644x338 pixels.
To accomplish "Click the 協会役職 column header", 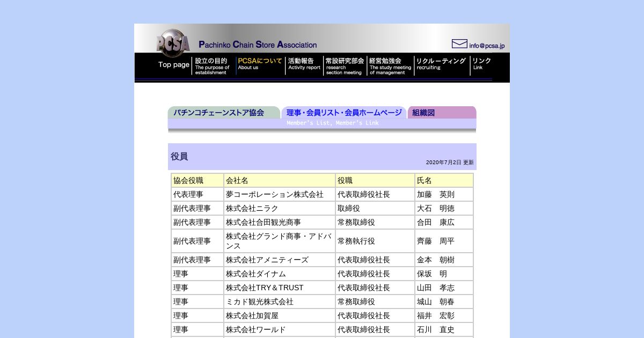I will [197, 180].
